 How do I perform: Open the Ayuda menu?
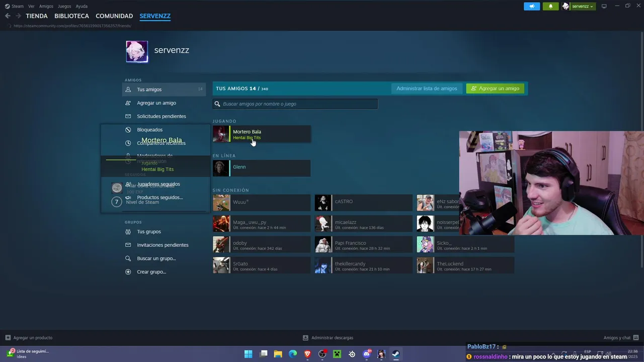coord(82,6)
